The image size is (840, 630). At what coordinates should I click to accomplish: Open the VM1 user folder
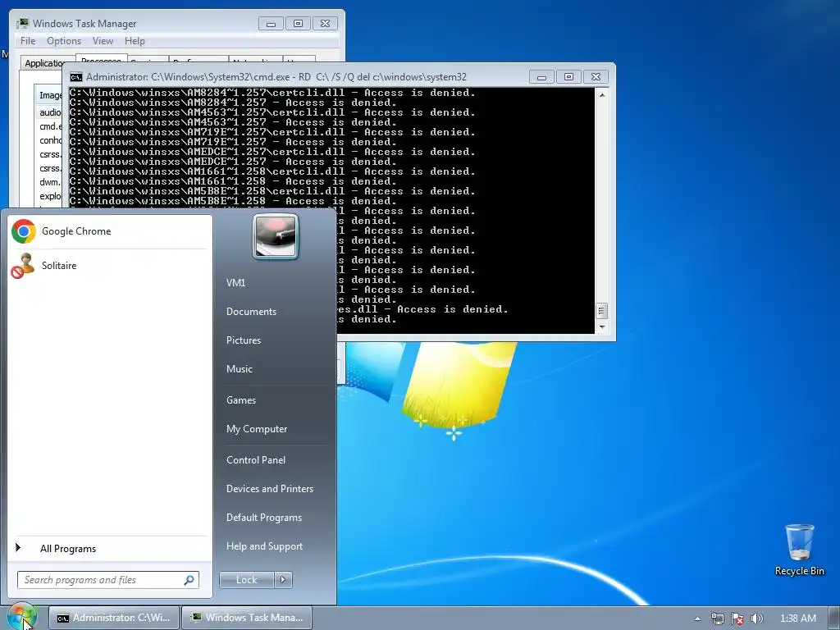(235, 283)
